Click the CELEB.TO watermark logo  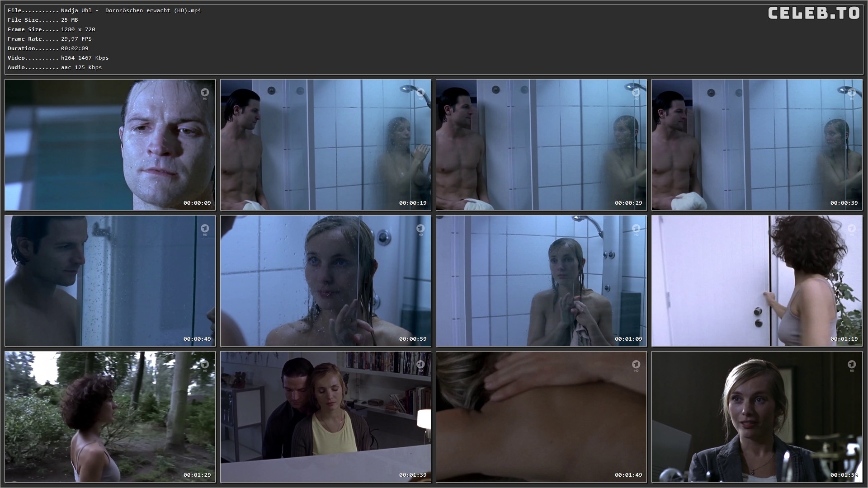[x=814, y=13]
